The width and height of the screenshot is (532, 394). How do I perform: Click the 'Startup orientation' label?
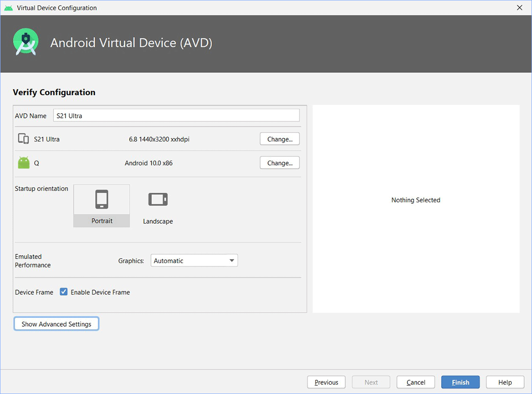tap(41, 188)
